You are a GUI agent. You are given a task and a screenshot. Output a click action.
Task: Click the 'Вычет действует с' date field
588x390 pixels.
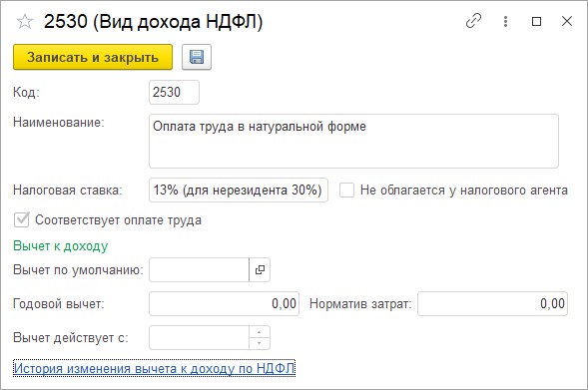click(x=199, y=337)
